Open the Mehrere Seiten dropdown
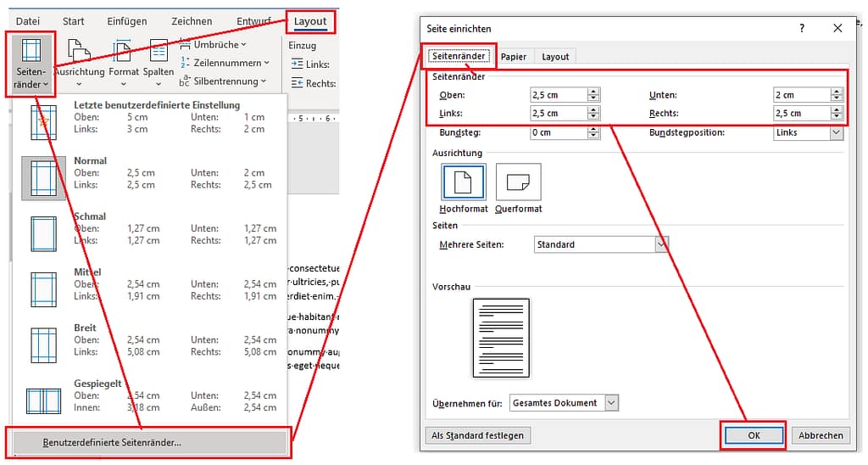The image size is (868, 465). click(x=661, y=244)
